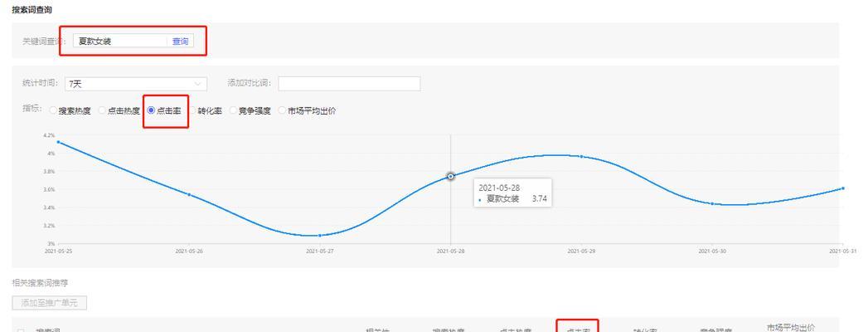Click the chart data point for 2021-05-27
868x332 pixels.
coord(320,236)
